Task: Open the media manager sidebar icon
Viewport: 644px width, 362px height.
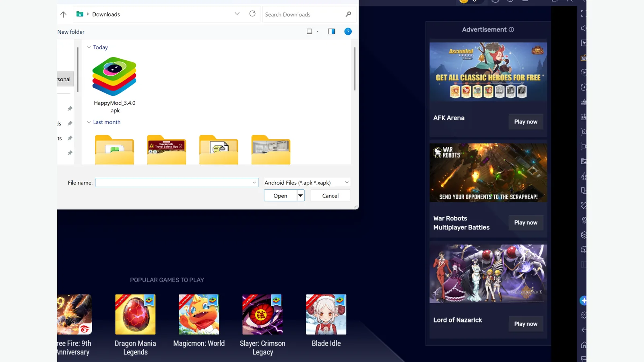Action: (x=583, y=161)
